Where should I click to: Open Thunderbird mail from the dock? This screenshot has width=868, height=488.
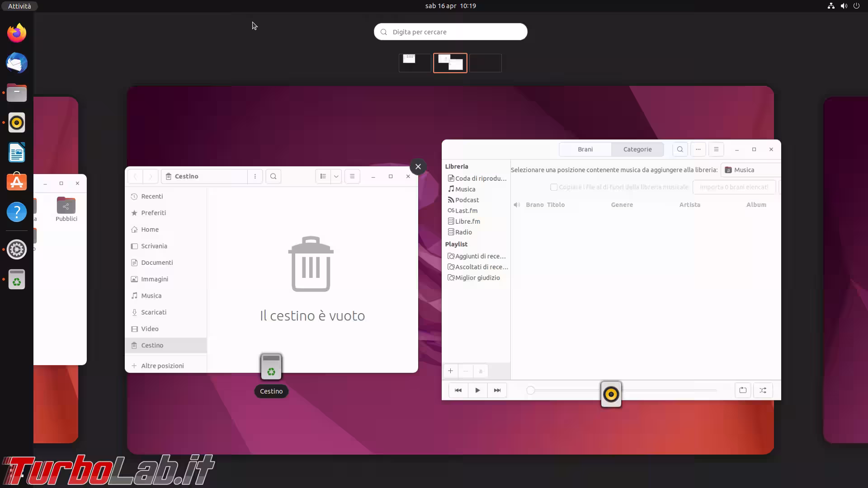[x=17, y=63]
